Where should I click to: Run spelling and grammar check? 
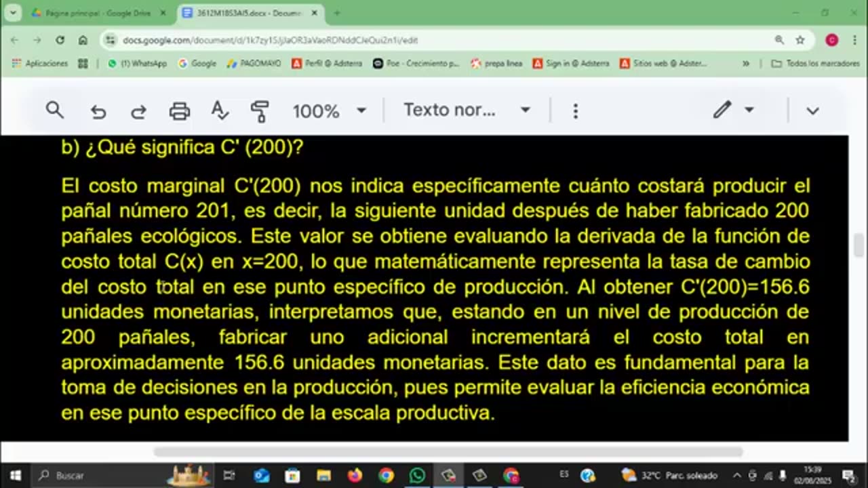220,110
